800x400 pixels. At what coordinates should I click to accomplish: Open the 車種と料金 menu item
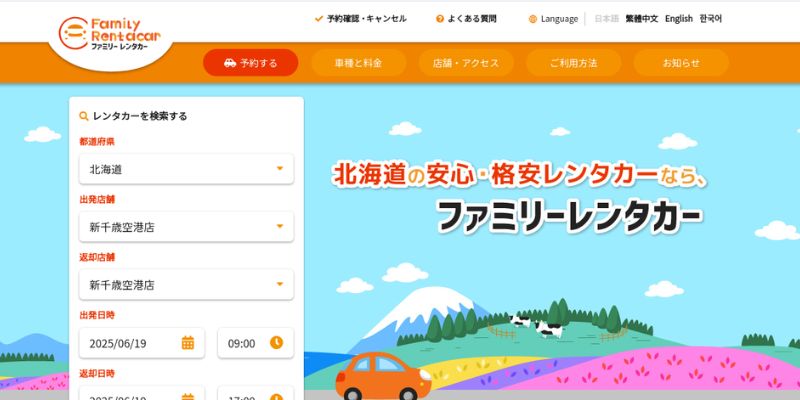(x=359, y=63)
